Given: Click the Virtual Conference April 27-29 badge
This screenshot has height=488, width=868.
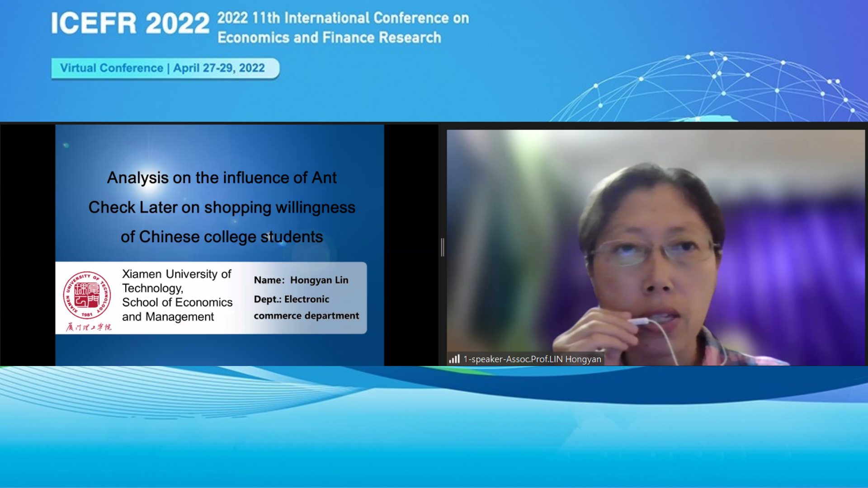Looking at the screenshot, I should point(165,68).
